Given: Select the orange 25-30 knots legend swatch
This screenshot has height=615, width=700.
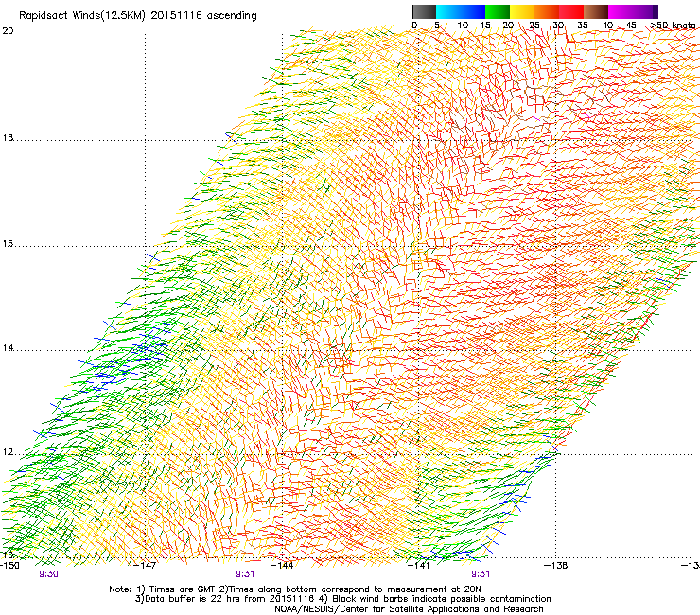Looking at the screenshot, I should click(x=547, y=11).
